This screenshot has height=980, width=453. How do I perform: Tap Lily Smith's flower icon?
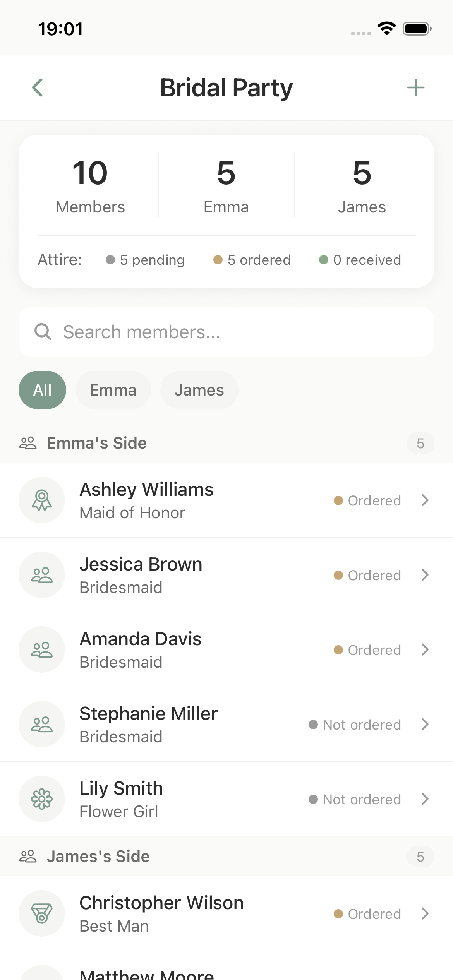(42, 799)
